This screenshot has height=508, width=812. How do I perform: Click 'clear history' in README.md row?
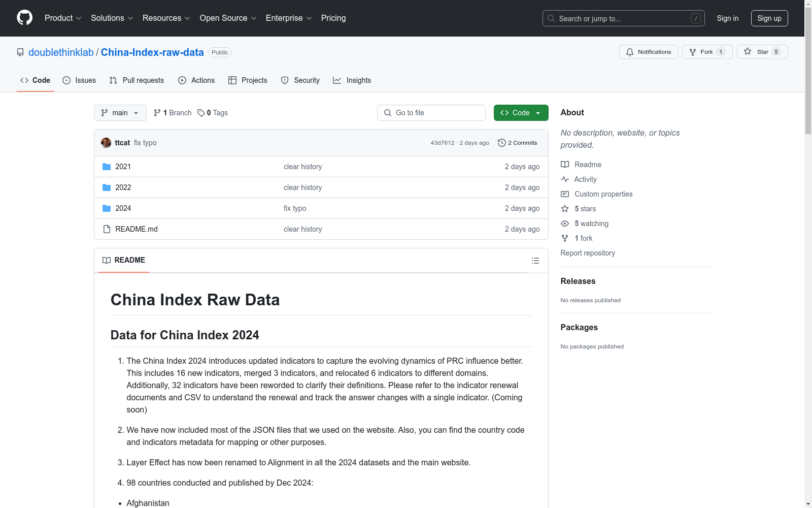(303, 229)
